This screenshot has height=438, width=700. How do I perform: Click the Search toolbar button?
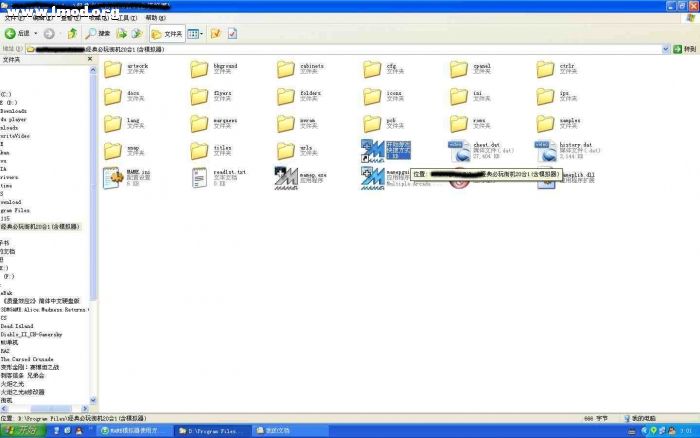pyautogui.click(x=98, y=34)
